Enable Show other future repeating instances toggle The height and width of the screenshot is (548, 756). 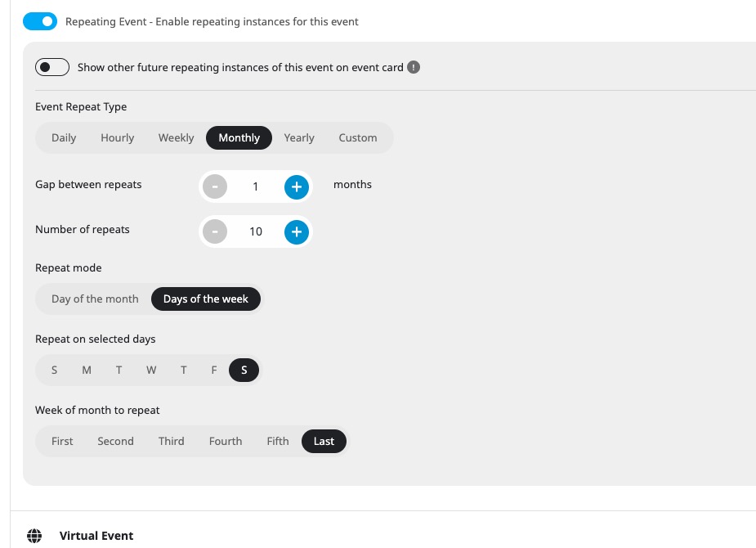[x=52, y=67]
